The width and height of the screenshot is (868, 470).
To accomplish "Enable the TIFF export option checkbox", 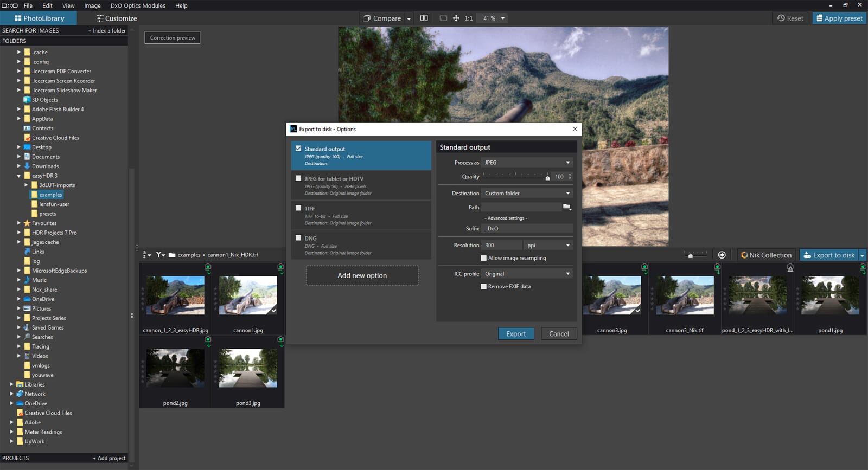I will pos(298,208).
